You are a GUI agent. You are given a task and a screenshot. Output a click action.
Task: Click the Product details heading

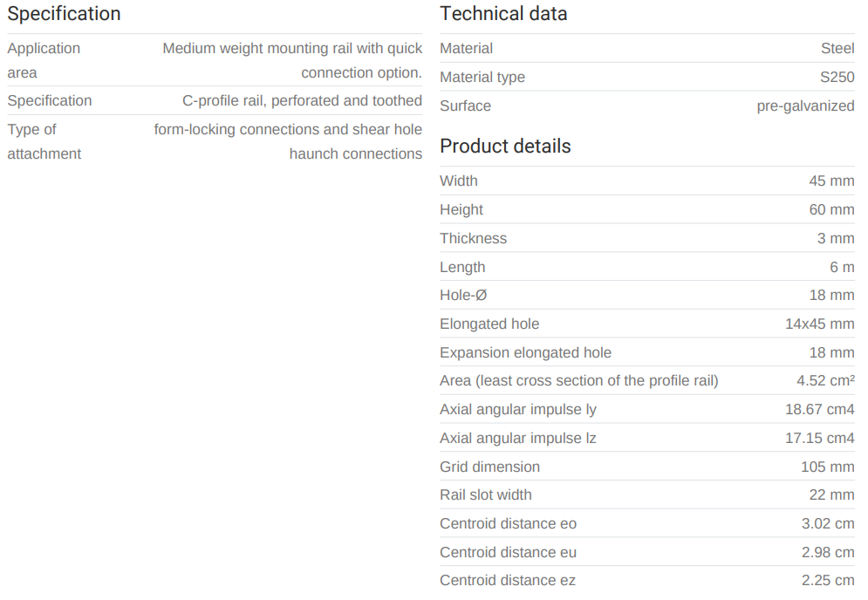505,147
